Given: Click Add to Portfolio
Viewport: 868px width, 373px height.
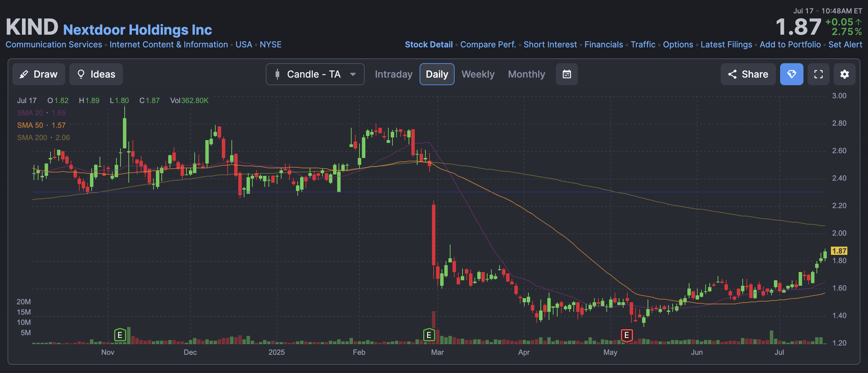Looking at the screenshot, I should pos(790,45).
